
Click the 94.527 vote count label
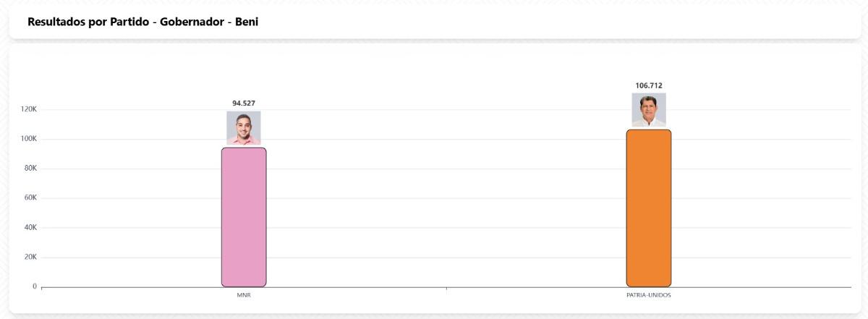(x=244, y=103)
